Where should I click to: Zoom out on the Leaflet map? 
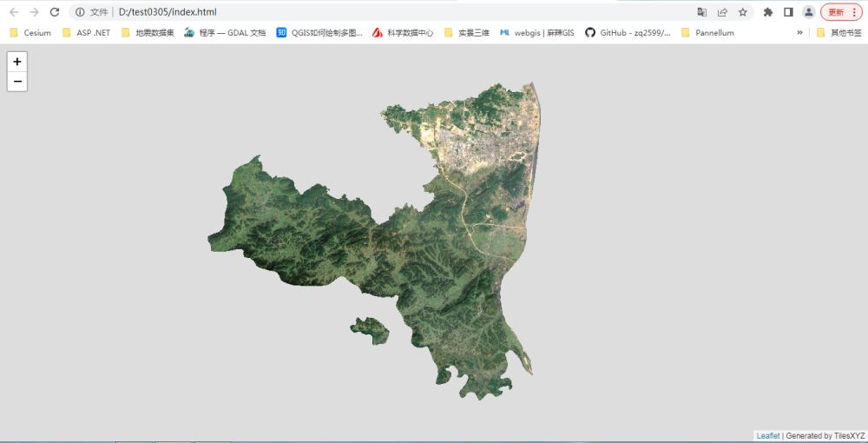click(x=17, y=82)
